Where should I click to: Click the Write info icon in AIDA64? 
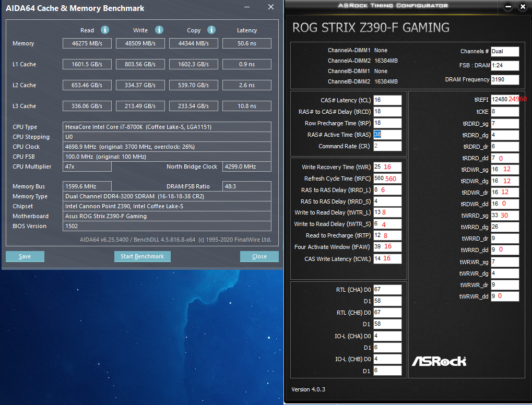tap(159, 30)
